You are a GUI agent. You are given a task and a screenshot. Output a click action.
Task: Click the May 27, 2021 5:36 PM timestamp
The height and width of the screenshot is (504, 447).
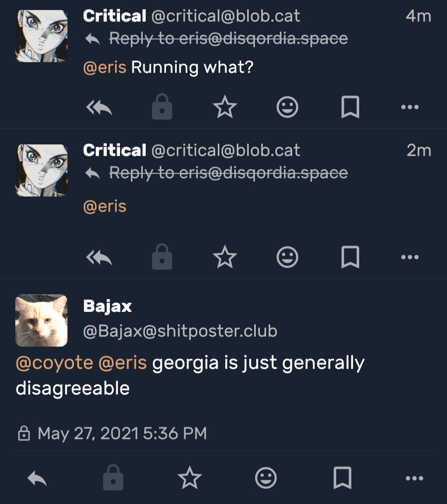(122, 433)
